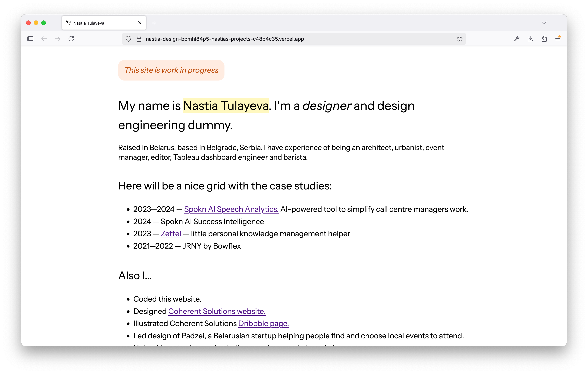This screenshot has width=588, height=374.
Task: Open a new tab with the plus icon
Action: click(x=154, y=23)
